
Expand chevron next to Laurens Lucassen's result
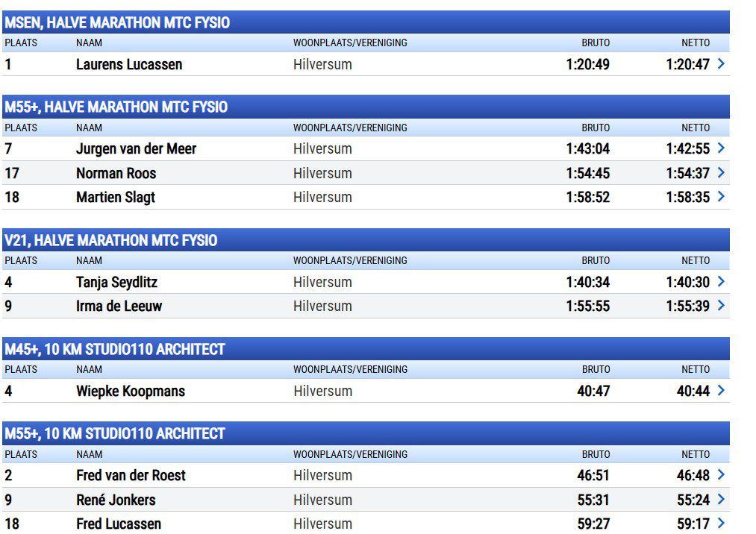click(x=721, y=64)
